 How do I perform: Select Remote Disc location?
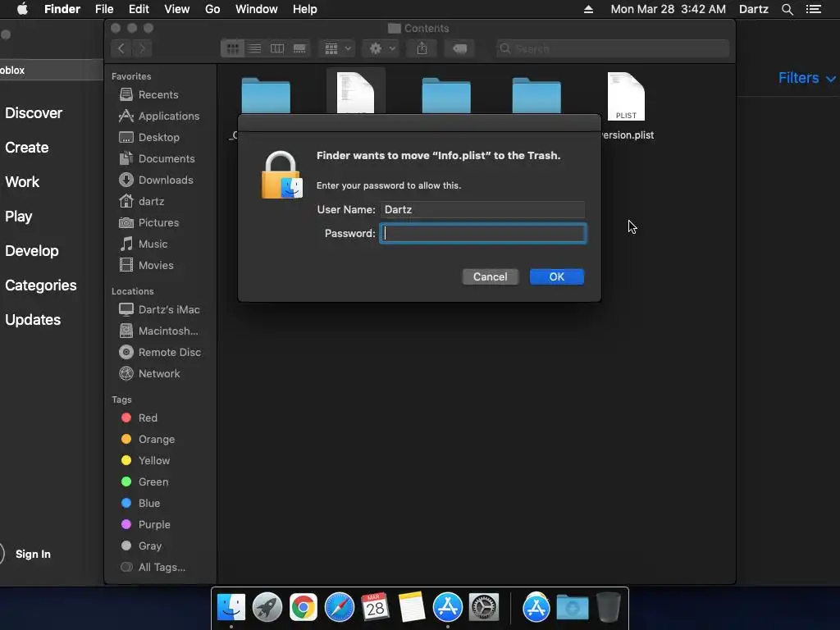160,353
